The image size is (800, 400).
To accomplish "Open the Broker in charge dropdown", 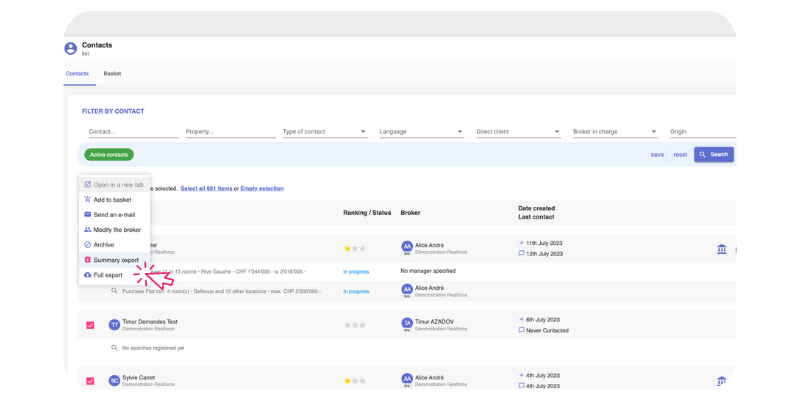I will click(616, 132).
